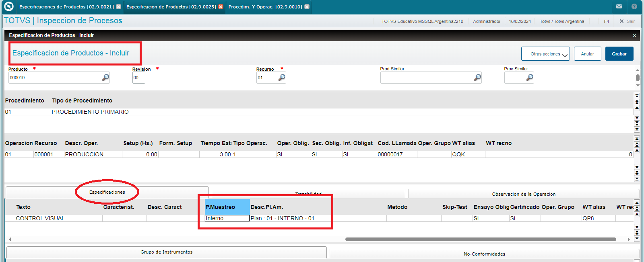Image resolution: width=644 pixels, height=262 pixels.
Task: Click the 'PRODUCCION' operation cell
Action: [93, 154]
